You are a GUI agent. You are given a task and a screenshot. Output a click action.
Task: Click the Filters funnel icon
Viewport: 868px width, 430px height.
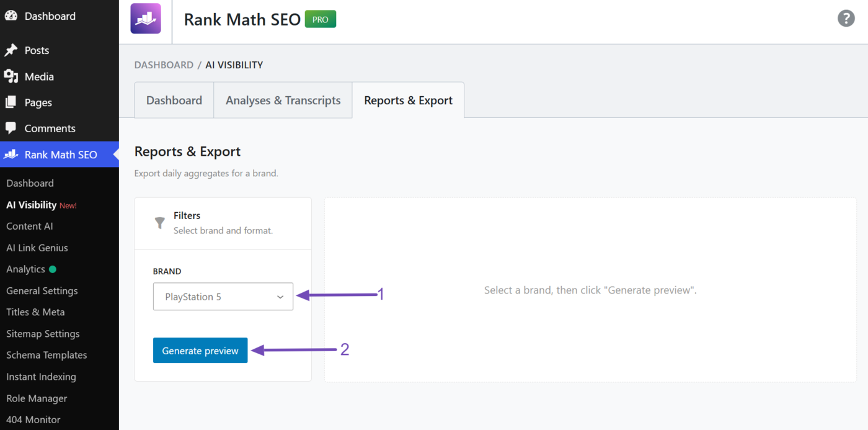160,223
